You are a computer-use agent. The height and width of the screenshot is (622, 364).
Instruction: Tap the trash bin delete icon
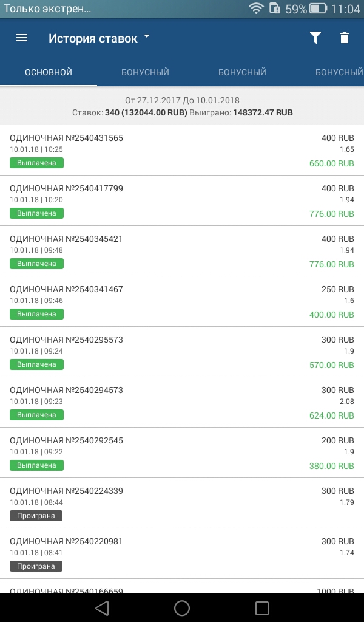pyautogui.click(x=345, y=38)
